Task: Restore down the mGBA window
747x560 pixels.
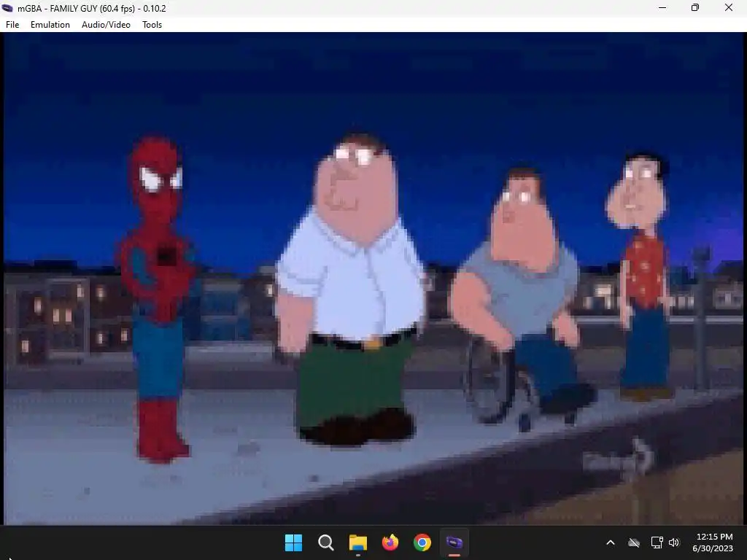Action: [x=695, y=8]
